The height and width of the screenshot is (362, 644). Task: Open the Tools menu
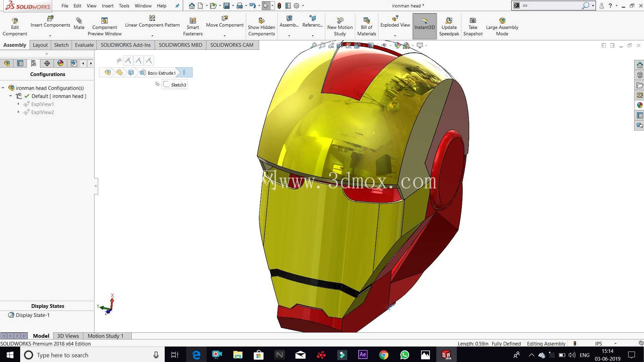124,6
